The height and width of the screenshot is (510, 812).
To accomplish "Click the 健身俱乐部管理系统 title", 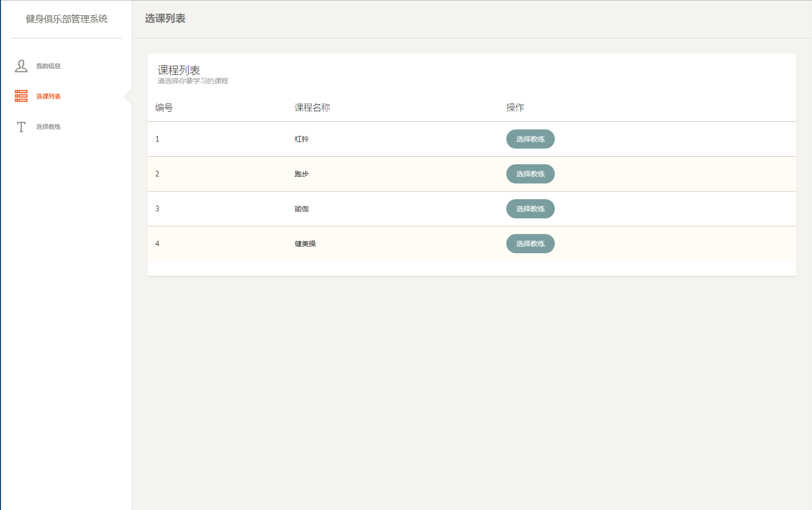I will 67,19.
